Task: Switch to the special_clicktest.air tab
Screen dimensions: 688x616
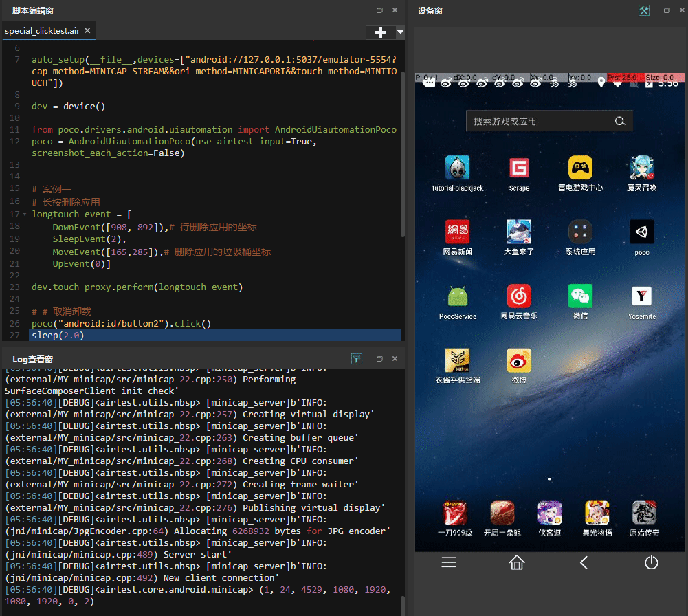Action: tap(42, 31)
